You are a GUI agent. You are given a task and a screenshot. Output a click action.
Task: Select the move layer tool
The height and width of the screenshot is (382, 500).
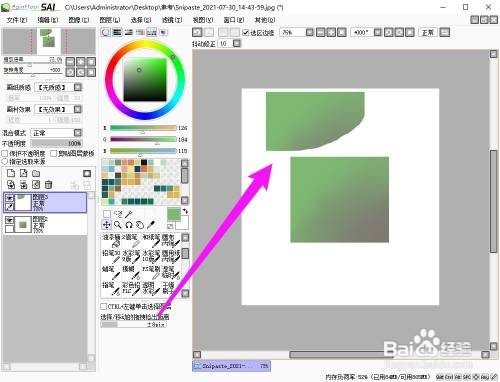[x=107, y=225]
